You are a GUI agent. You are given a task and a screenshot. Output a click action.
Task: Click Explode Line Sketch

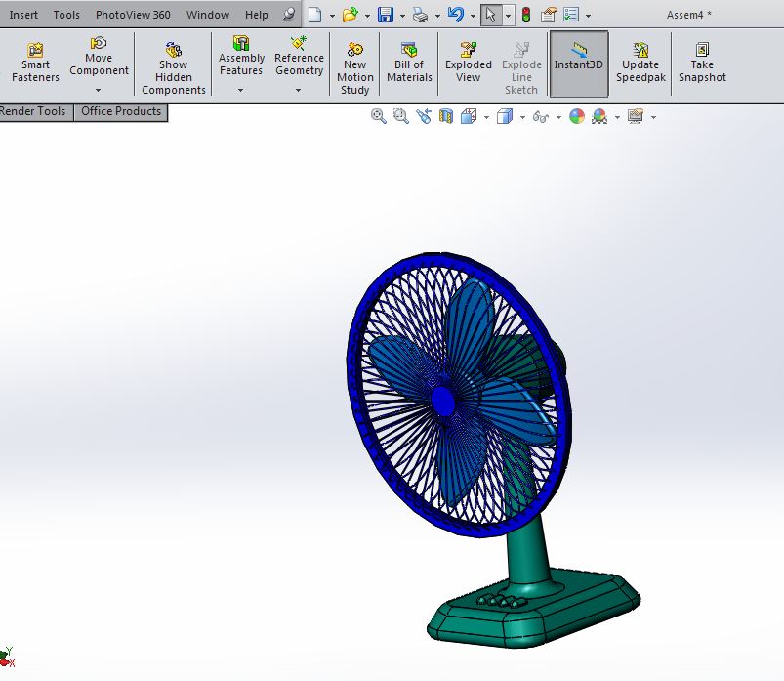click(521, 69)
